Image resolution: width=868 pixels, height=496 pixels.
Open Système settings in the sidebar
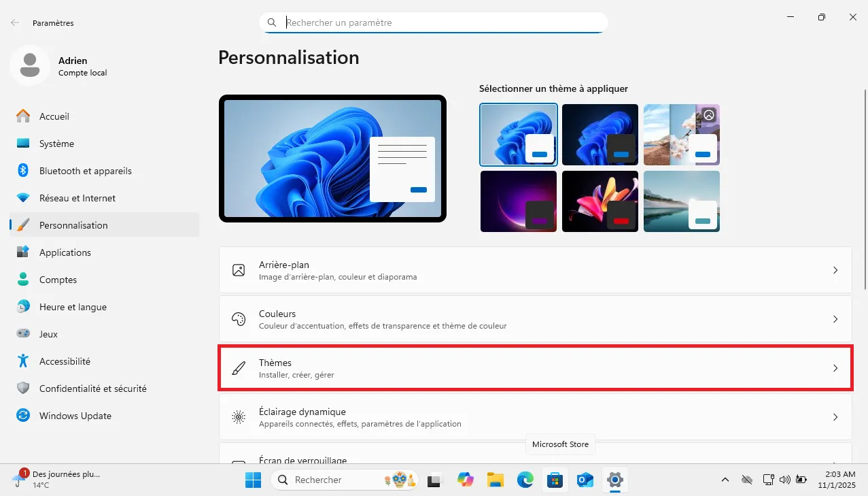click(x=58, y=144)
